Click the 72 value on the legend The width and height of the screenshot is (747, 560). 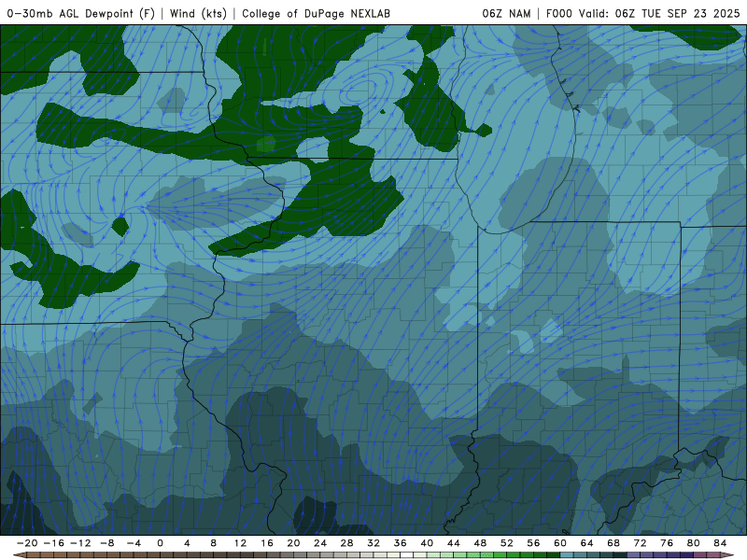641,543
